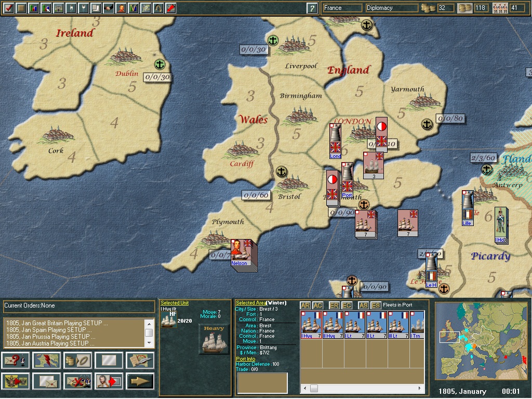Select the II Lt fleet card

point(377,325)
